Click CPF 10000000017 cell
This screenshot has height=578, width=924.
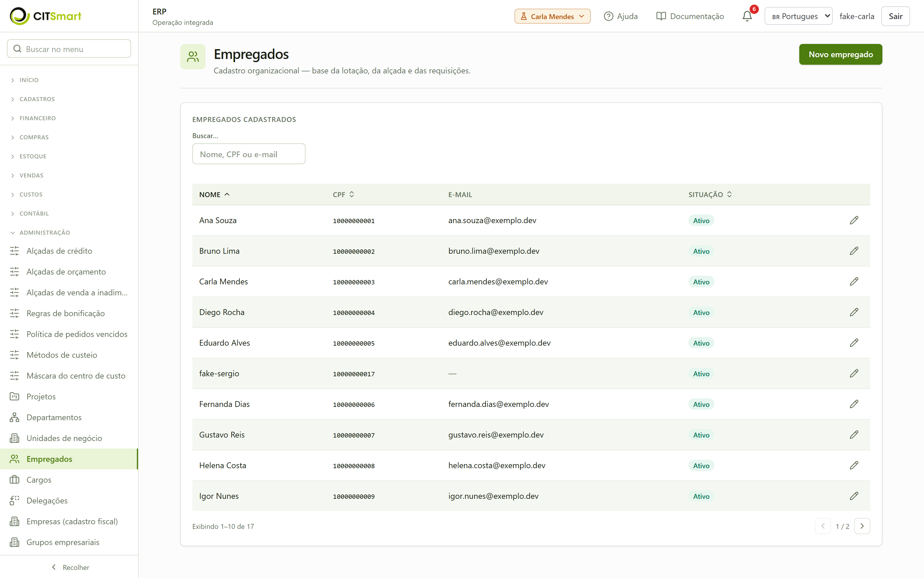tap(353, 374)
